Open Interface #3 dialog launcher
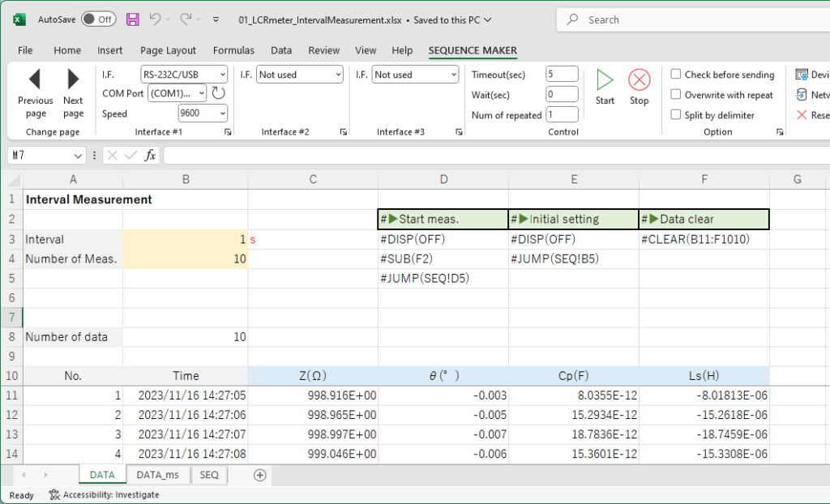830x504 pixels. point(459,132)
